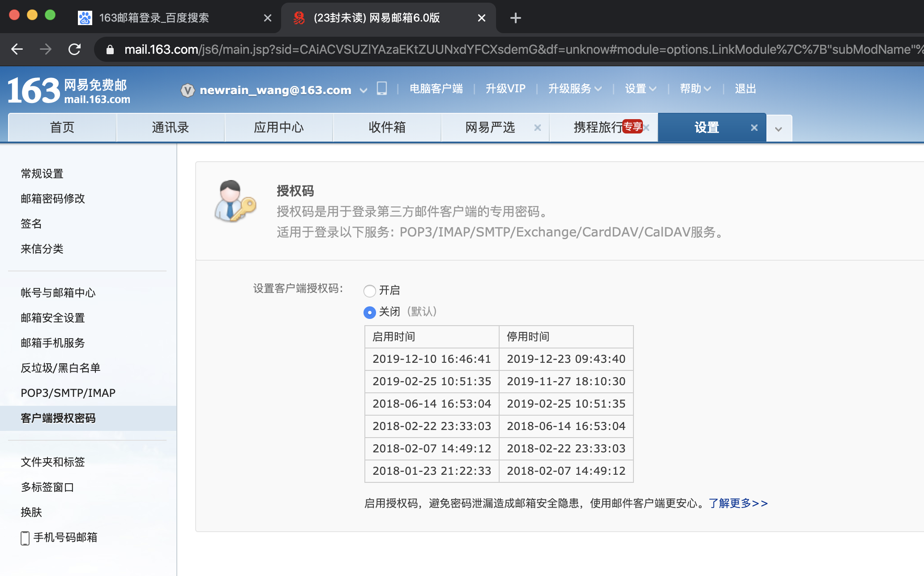Screen dimensions: 924x576
Task: Click the 2019-12-23 09:43:40 cell
Action: click(x=566, y=359)
